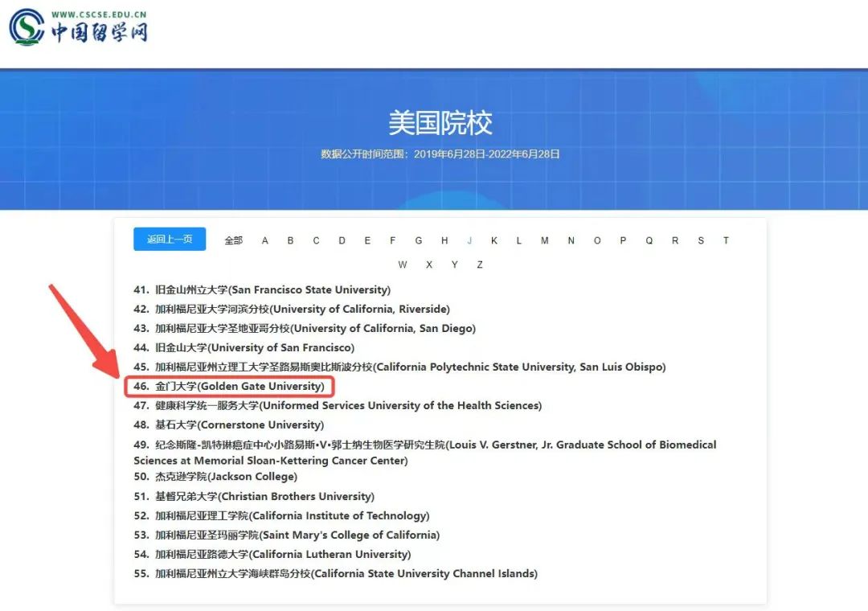Select University of San Francisco entry
Image resolution: width=868 pixels, height=611 pixels.
point(254,347)
